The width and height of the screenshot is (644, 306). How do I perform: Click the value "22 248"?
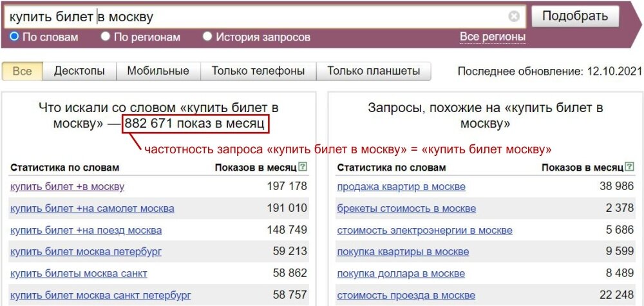pyautogui.click(x=617, y=294)
